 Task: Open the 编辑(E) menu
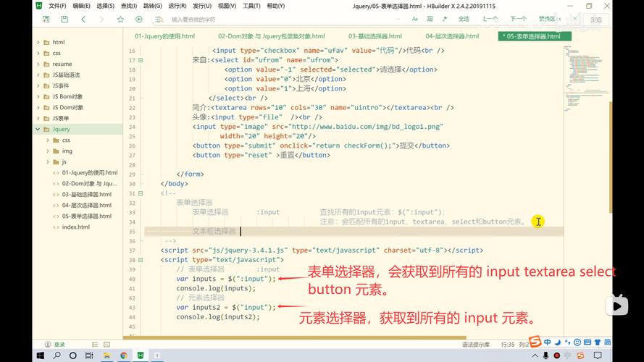(x=81, y=6)
